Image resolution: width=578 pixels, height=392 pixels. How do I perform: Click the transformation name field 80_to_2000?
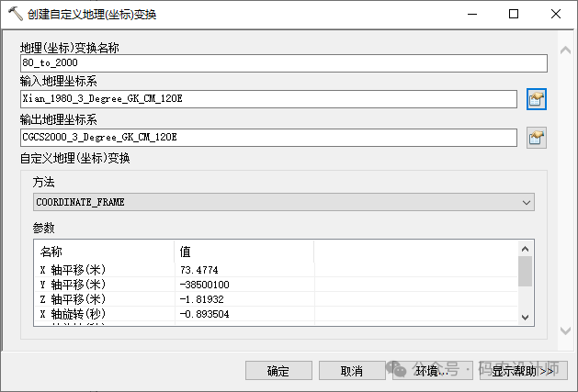pos(283,63)
